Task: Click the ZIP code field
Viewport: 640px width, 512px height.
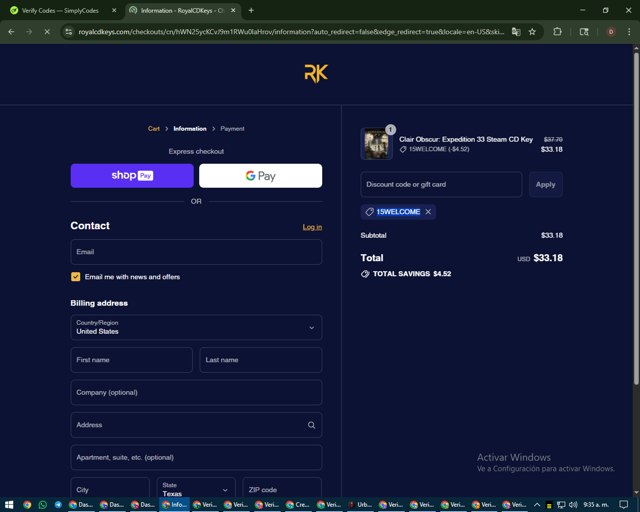Action: click(282, 489)
